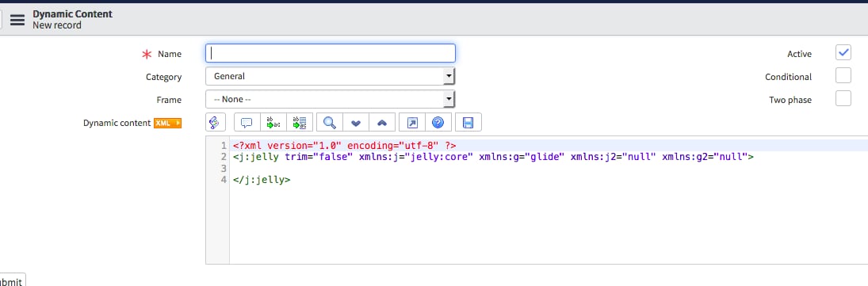868x286 pixels.
Task: Toggle full screen editor arrow icon
Action: 412,123
